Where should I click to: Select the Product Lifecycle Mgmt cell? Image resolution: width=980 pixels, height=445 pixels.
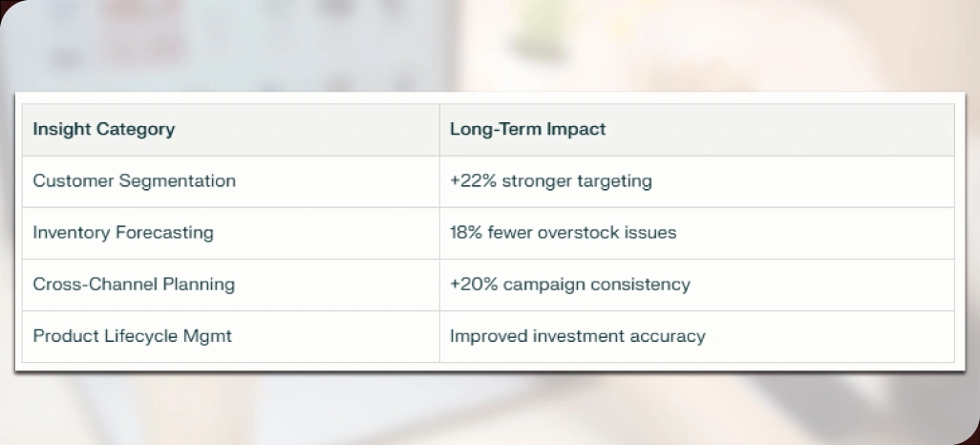132,335
